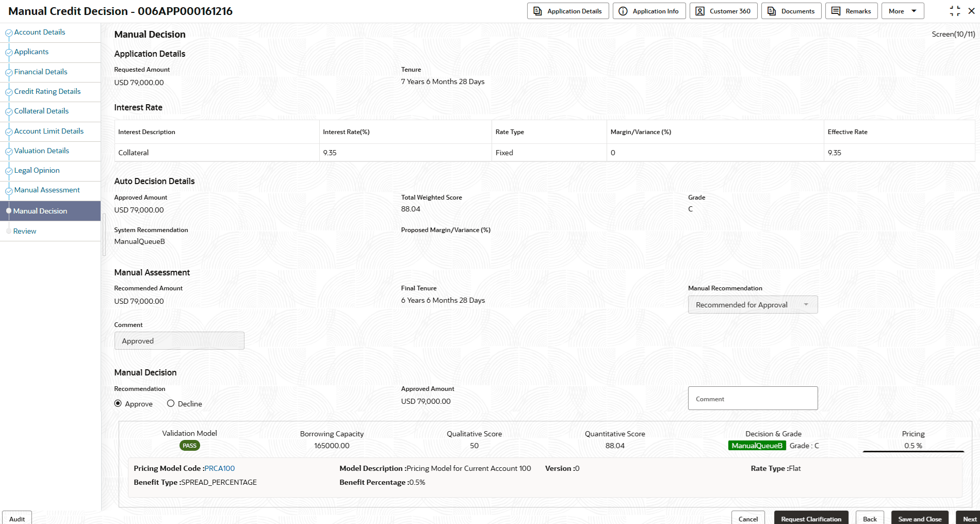Click the PASS validation badge
This screenshot has width=980, height=524.
(x=190, y=446)
